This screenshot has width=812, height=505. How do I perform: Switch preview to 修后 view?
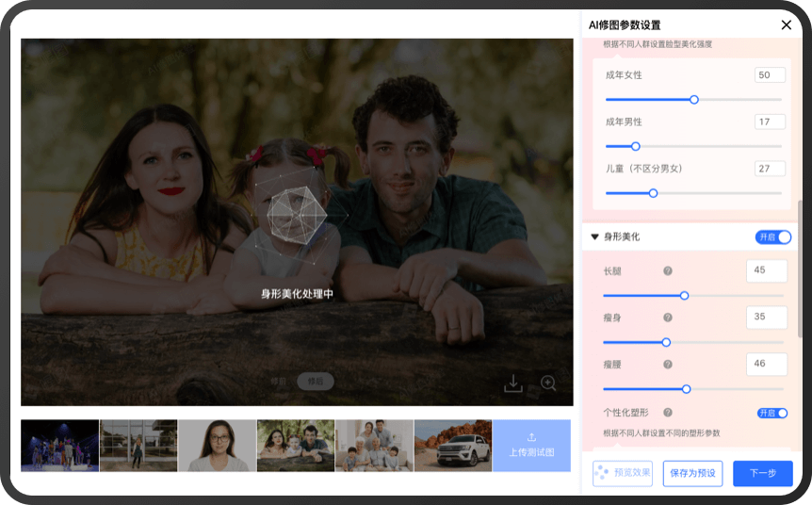[x=316, y=382]
